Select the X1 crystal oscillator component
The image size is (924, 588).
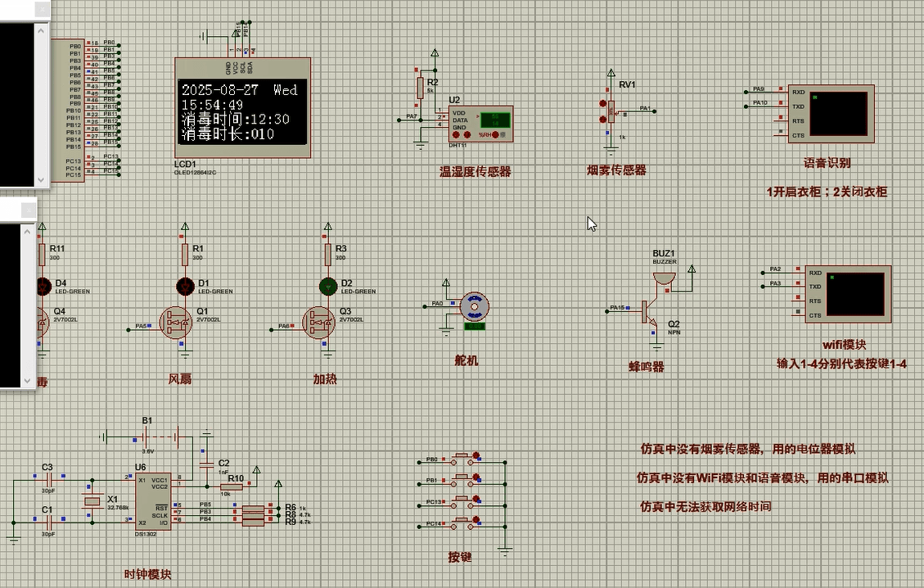tap(92, 500)
